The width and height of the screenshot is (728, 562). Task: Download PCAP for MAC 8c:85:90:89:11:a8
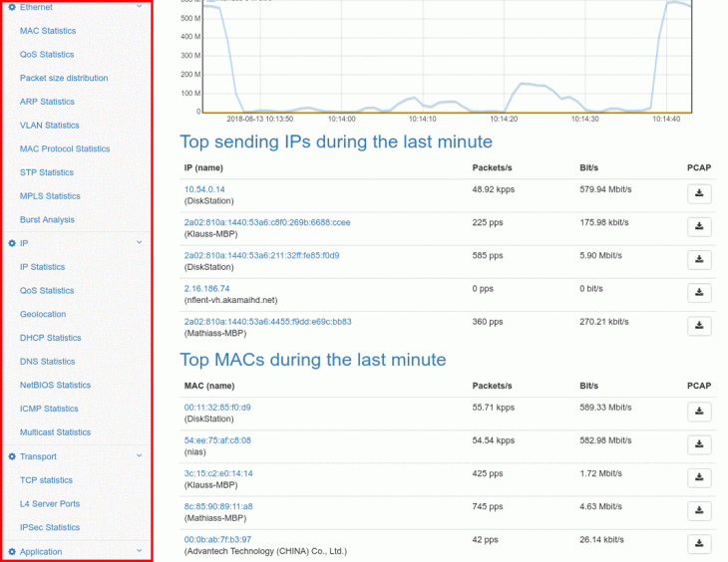(x=699, y=511)
